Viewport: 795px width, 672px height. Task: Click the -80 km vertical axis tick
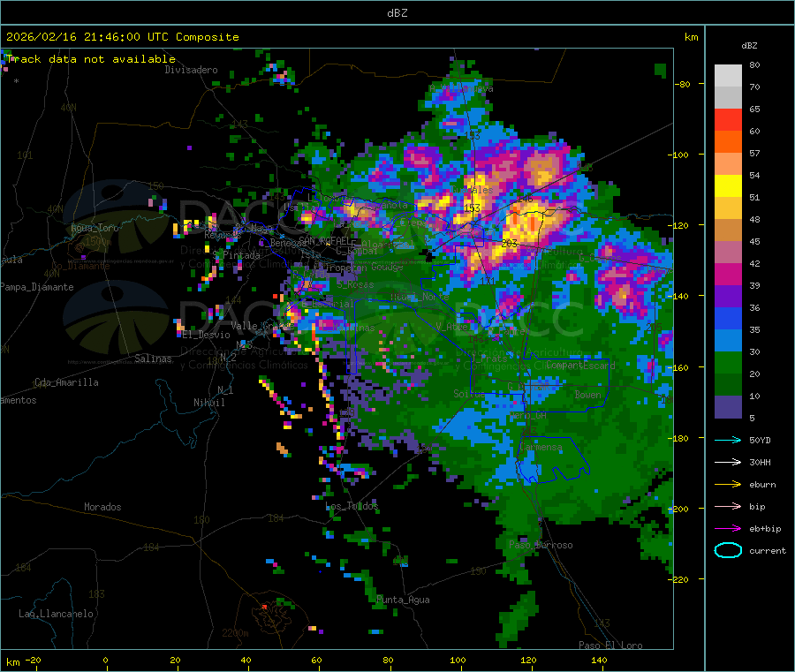(683, 84)
